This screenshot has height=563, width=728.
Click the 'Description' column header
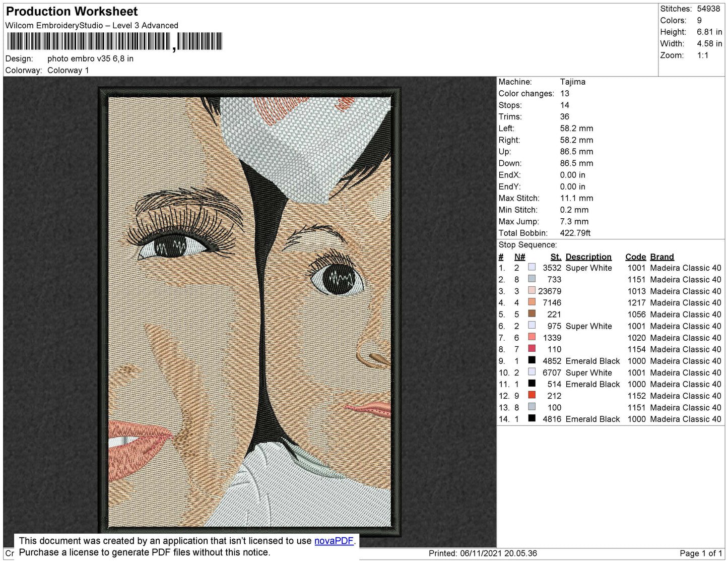coord(588,257)
